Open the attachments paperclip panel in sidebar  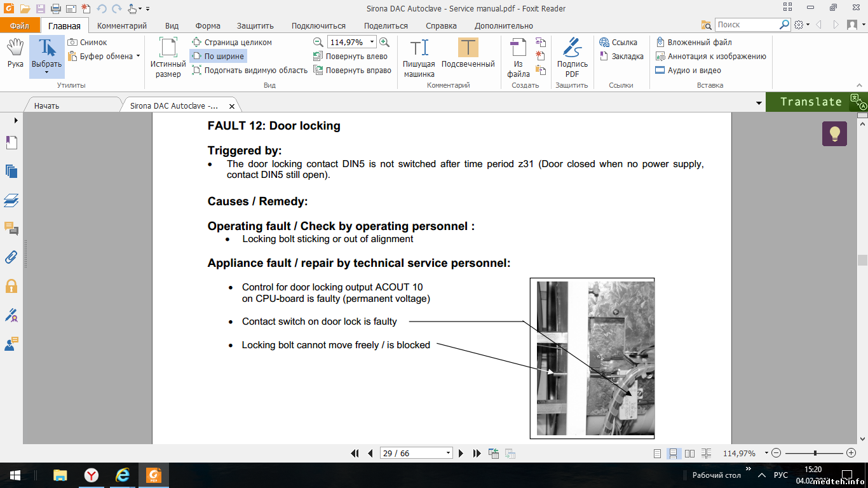[11, 257]
